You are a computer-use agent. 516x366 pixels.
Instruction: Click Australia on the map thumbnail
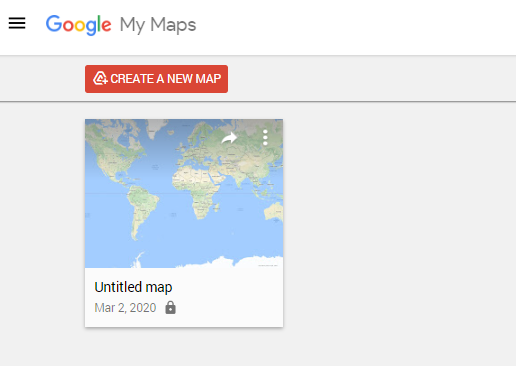274,211
